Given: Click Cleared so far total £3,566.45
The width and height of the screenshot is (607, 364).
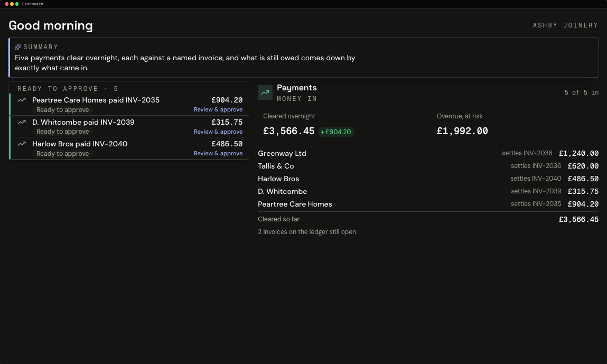Looking at the screenshot, I should tap(579, 220).
